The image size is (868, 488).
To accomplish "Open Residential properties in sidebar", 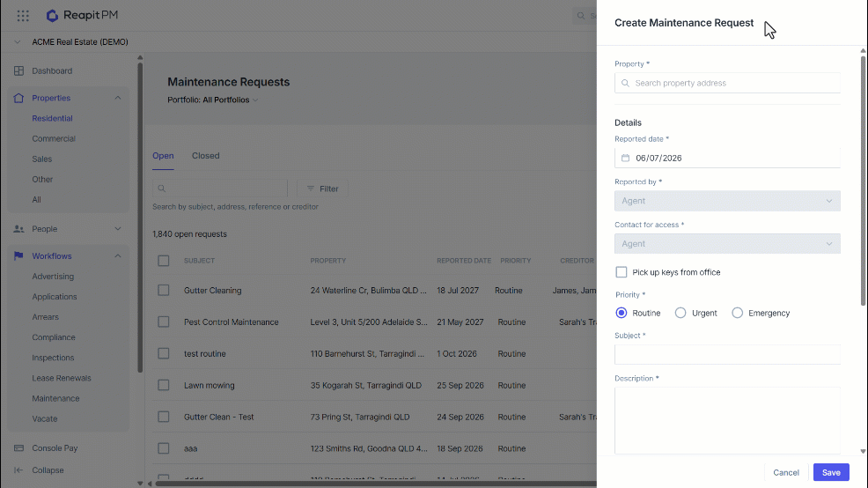I will pyautogui.click(x=52, y=119).
